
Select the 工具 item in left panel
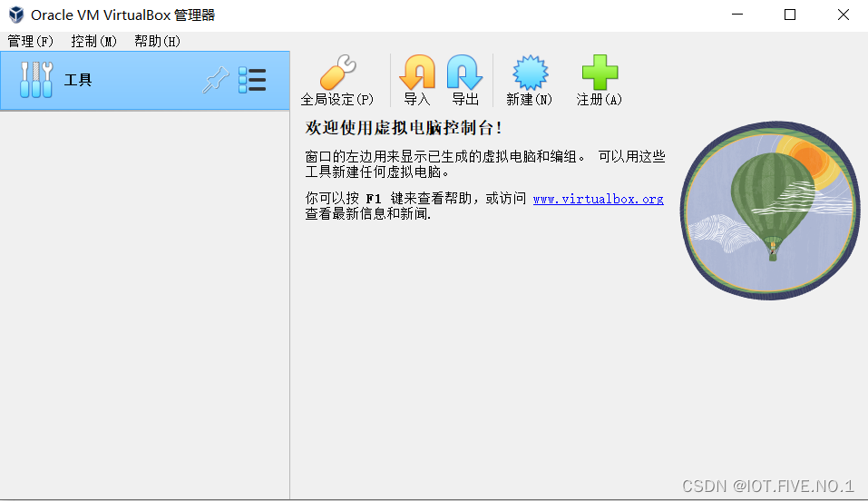[x=145, y=81]
